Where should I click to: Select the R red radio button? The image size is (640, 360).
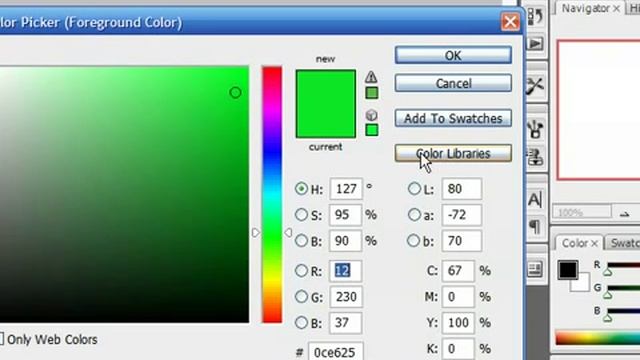click(x=301, y=271)
